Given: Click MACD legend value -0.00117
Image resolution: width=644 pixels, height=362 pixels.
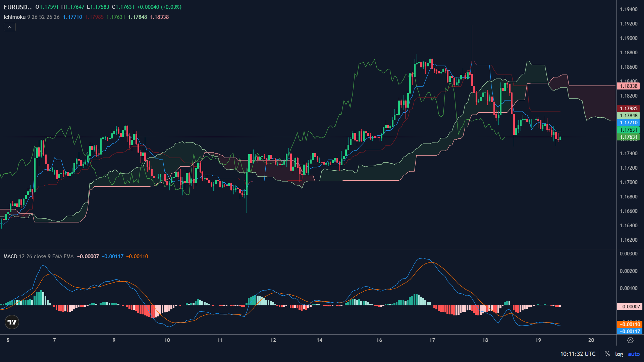Looking at the screenshot, I should point(112,256).
